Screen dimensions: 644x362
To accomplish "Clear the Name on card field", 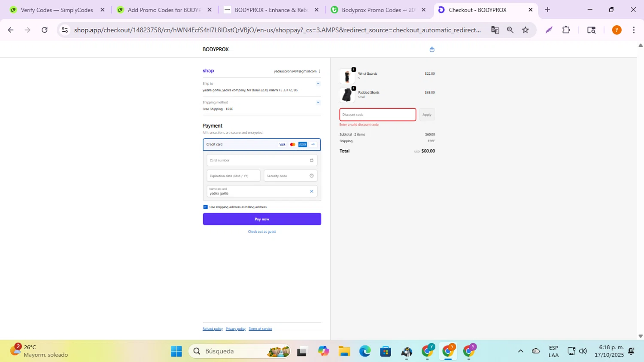I will point(312,192).
